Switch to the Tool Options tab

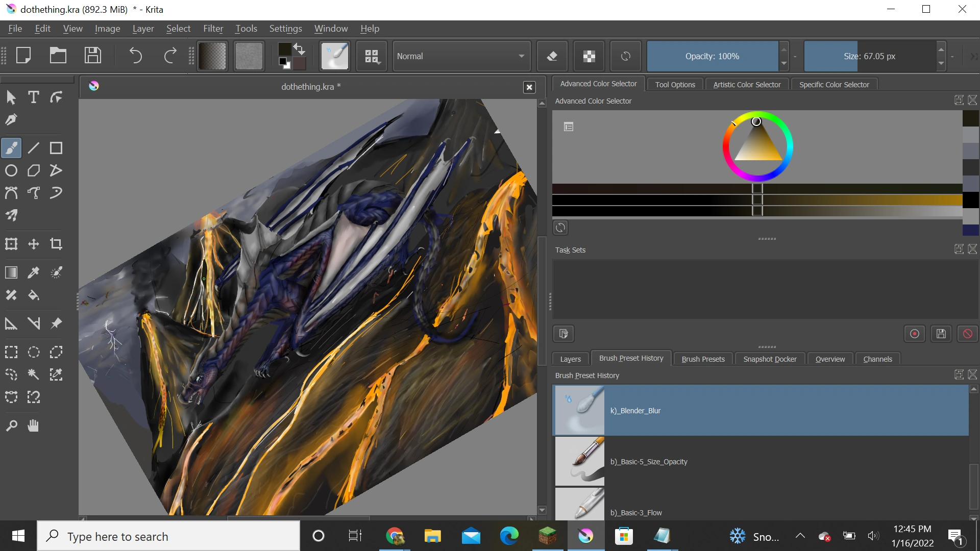[675, 85]
